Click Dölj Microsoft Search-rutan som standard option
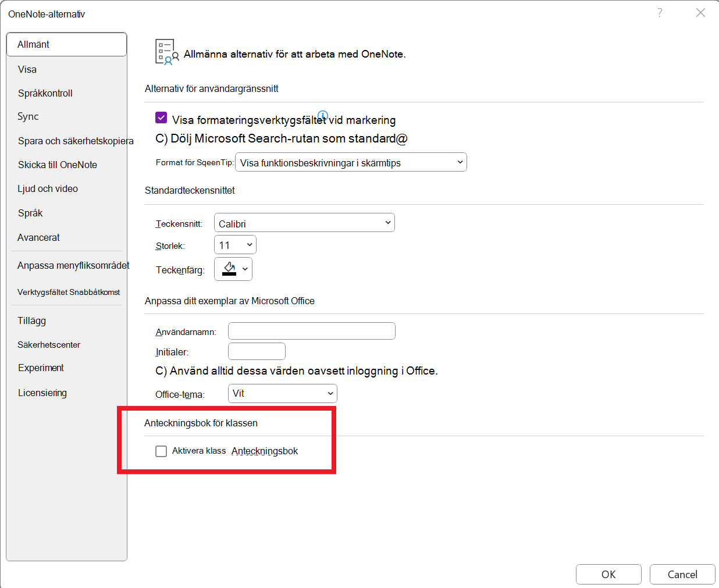Screen dimensions: 719x588 tap(282, 138)
